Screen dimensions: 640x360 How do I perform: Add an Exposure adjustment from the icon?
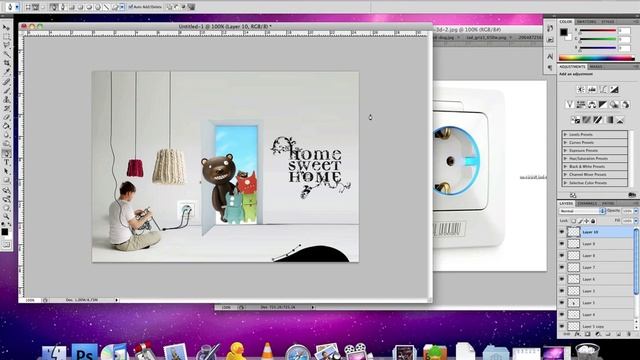(614, 89)
